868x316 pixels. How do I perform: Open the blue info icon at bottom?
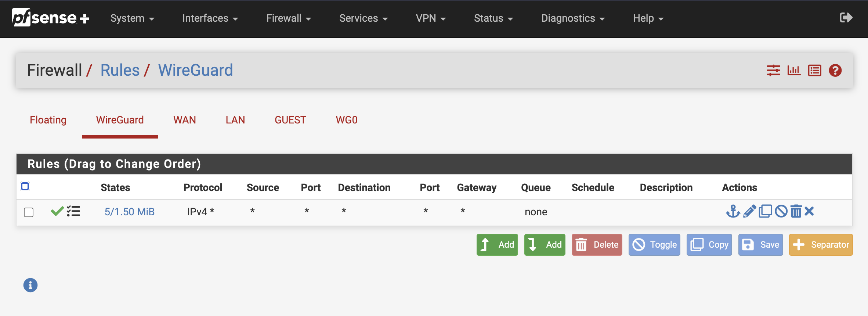pyautogui.click(x=30, y=285)
